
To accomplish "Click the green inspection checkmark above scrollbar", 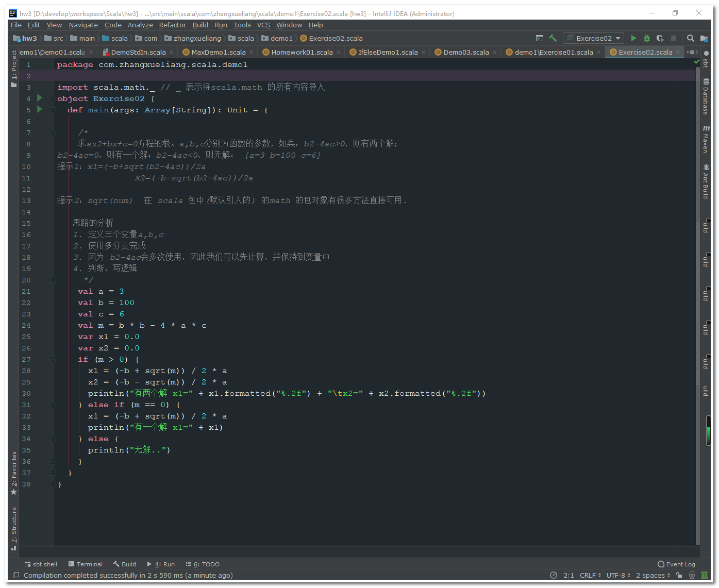I will [697, 62].
